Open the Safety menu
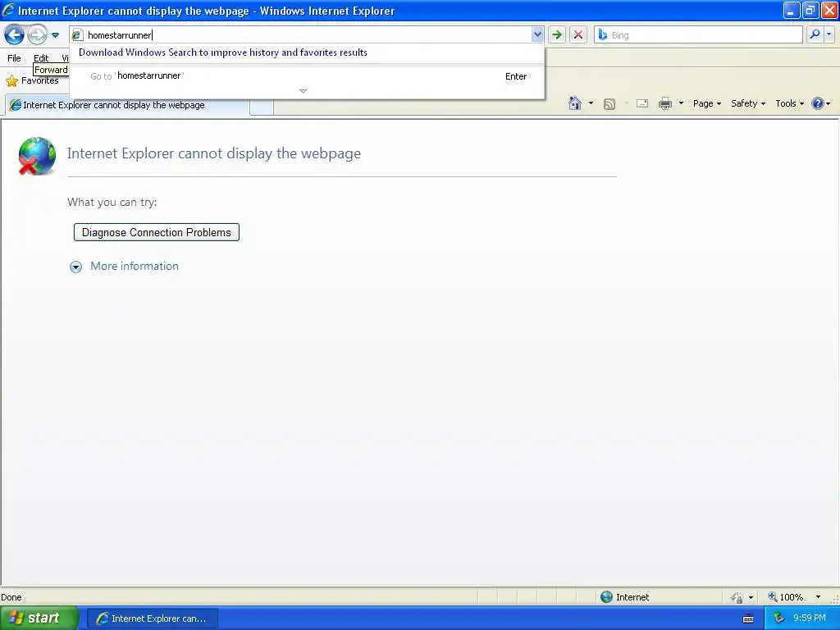 [748, 103]
